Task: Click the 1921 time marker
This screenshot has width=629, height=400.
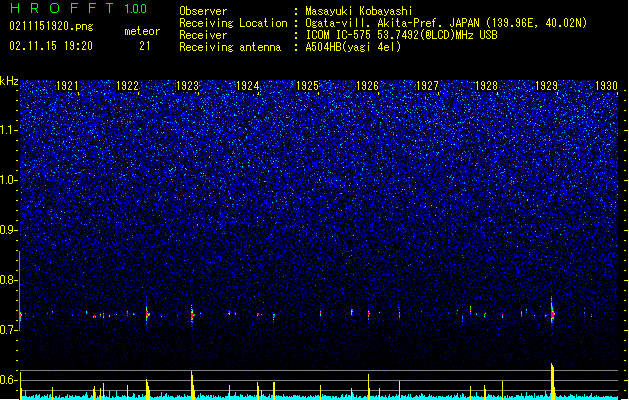Action: point(67,86)
